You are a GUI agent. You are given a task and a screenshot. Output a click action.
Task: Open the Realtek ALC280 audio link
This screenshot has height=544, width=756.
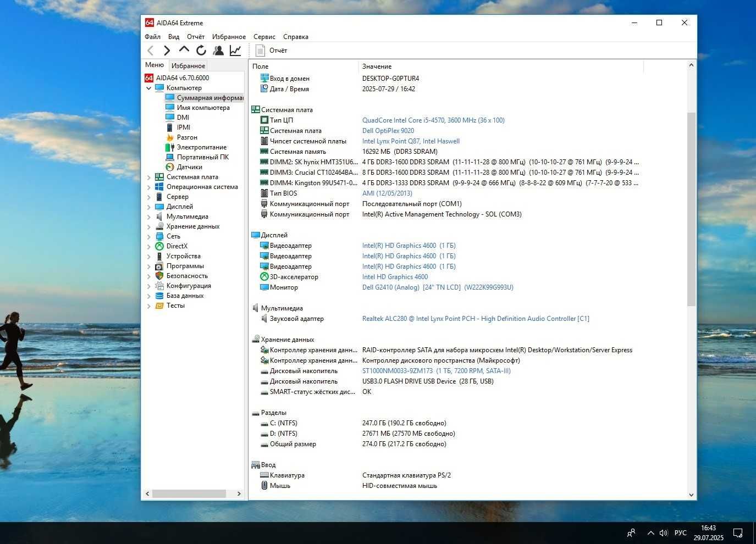point(476,319)
